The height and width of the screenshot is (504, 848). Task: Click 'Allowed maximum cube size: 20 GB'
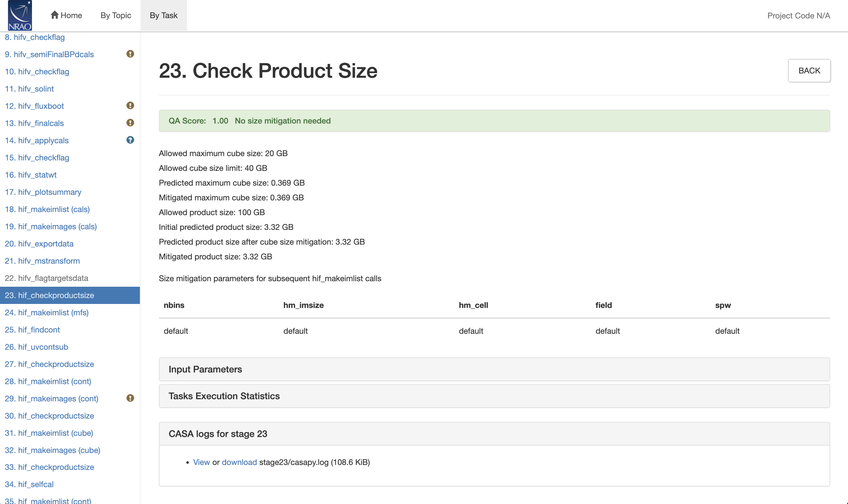(223, 154)
